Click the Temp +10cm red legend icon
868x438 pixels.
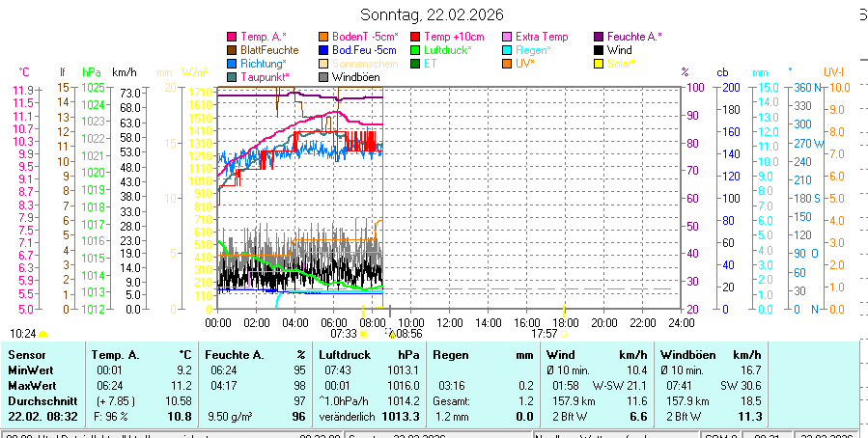[x=416, y=37]
